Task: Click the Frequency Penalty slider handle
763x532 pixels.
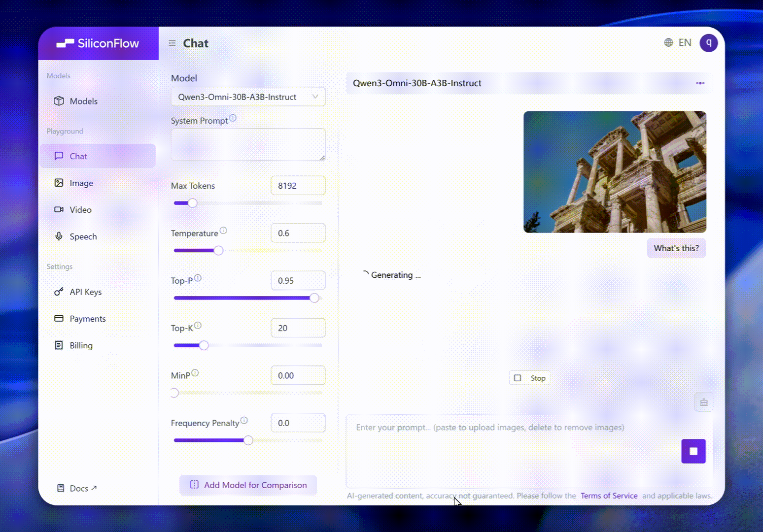Action: [x=248, y=440]
